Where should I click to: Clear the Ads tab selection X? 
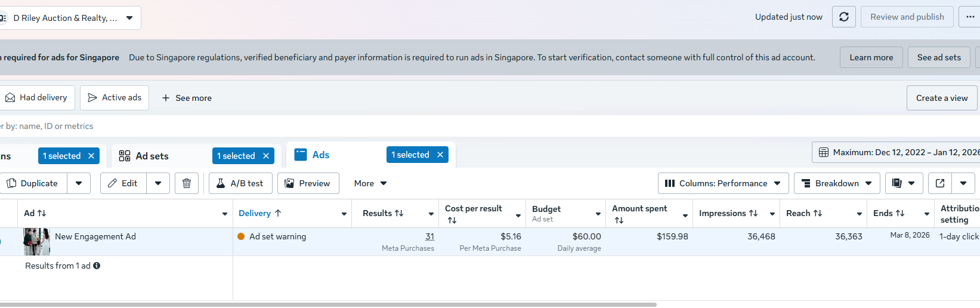coord(440,155)
